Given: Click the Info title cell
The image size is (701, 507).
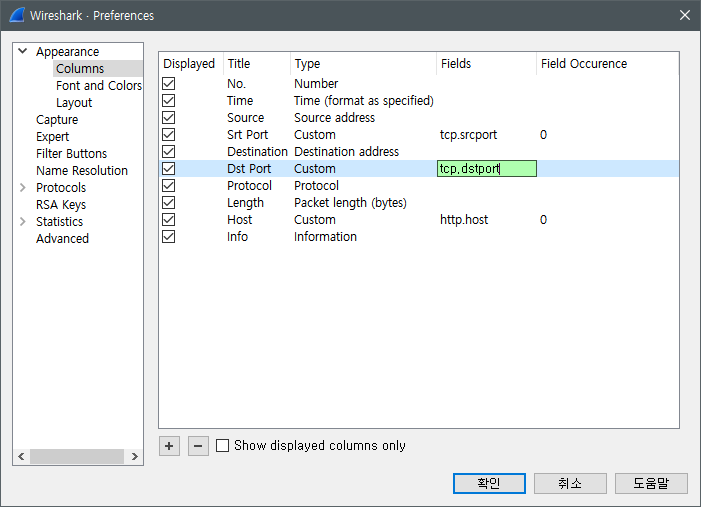Looking at the screenshot, I should 237,237.
